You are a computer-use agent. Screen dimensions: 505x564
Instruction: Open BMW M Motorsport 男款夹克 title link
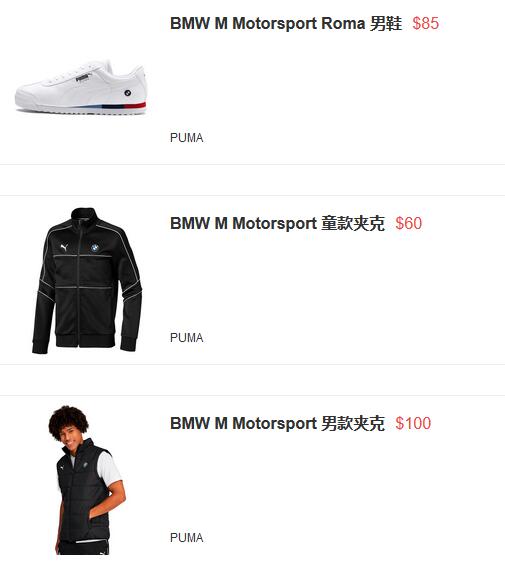pos(277,423)
